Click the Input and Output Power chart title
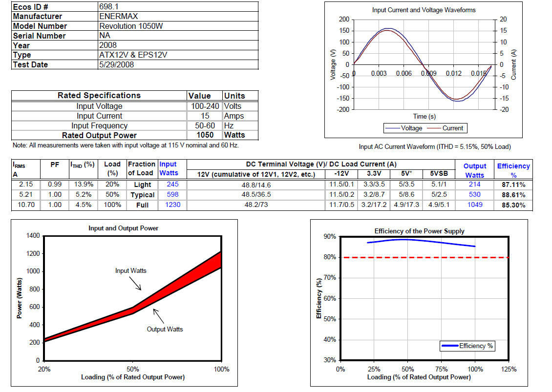Viewport: 552px width, 392px height. coord(123,228)
